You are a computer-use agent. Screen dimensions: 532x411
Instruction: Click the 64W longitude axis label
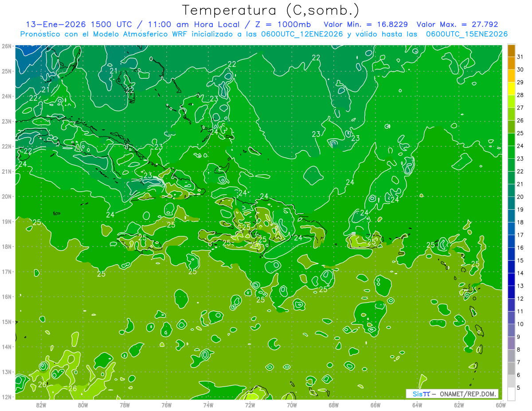[417, 404]
